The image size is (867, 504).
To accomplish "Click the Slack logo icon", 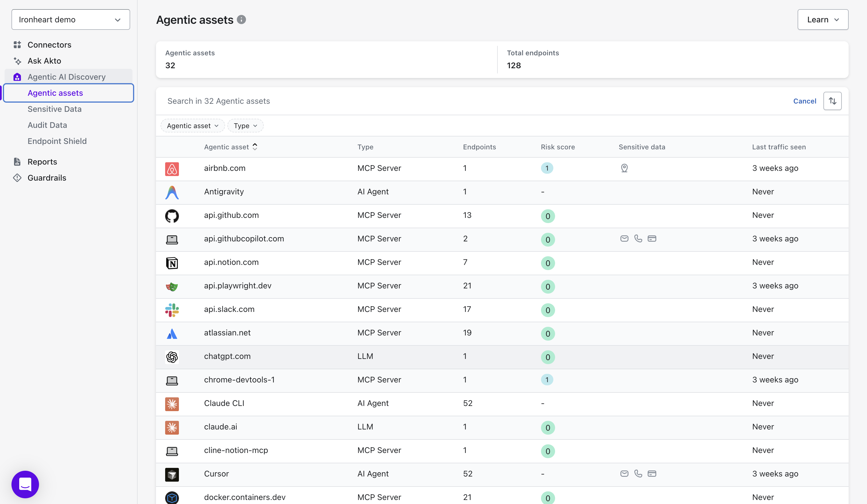I will (172, 310).
